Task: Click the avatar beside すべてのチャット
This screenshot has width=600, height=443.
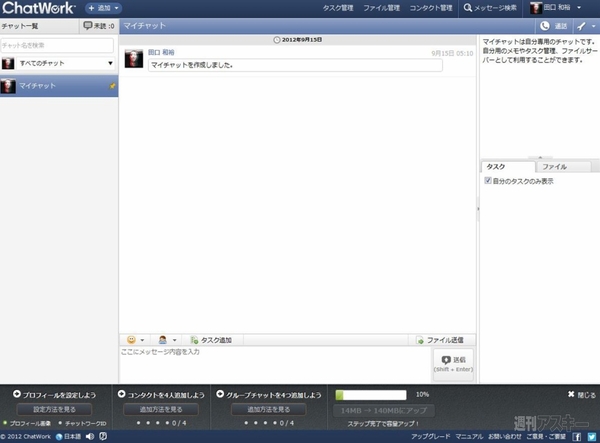Action: pyautogui.click(x=8, y=63)
